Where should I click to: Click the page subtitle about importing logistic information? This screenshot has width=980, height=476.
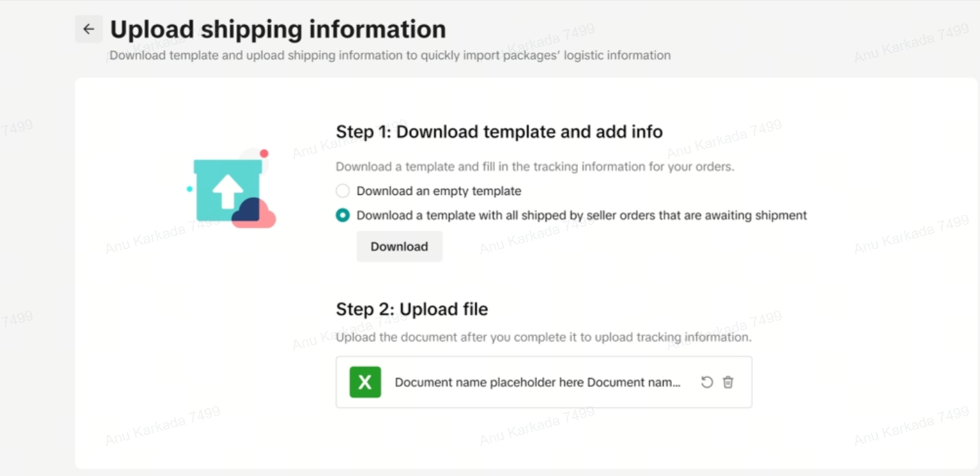(x=390, y=56)
